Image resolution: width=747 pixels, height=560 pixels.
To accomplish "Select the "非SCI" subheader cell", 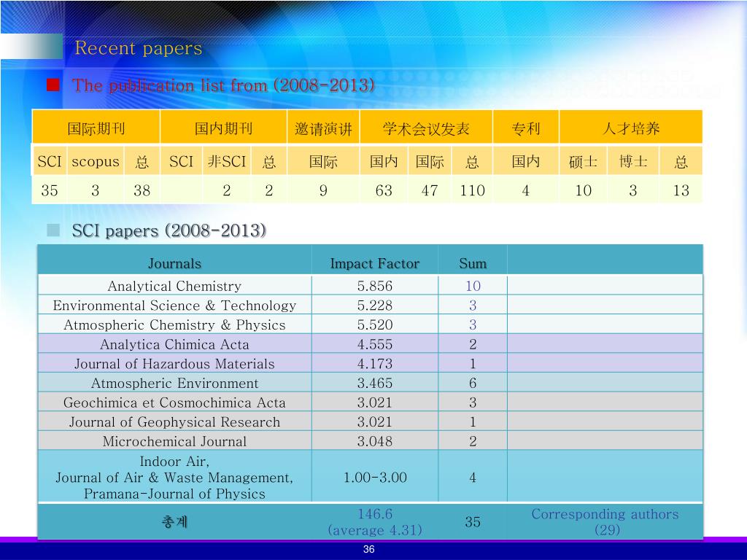I will 227,161.
